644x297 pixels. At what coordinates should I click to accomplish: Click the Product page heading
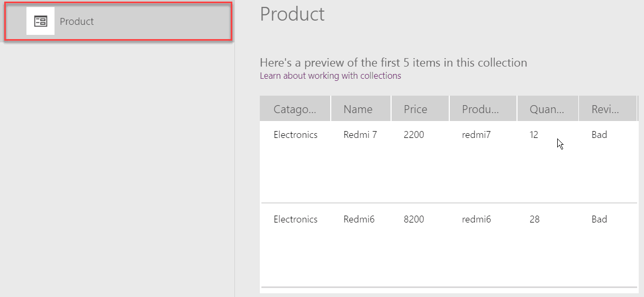click(x=292, y=14)
